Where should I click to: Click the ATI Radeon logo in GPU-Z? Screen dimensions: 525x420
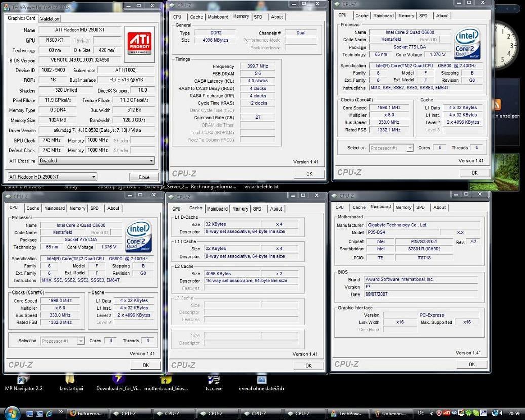tap(139, 44)
